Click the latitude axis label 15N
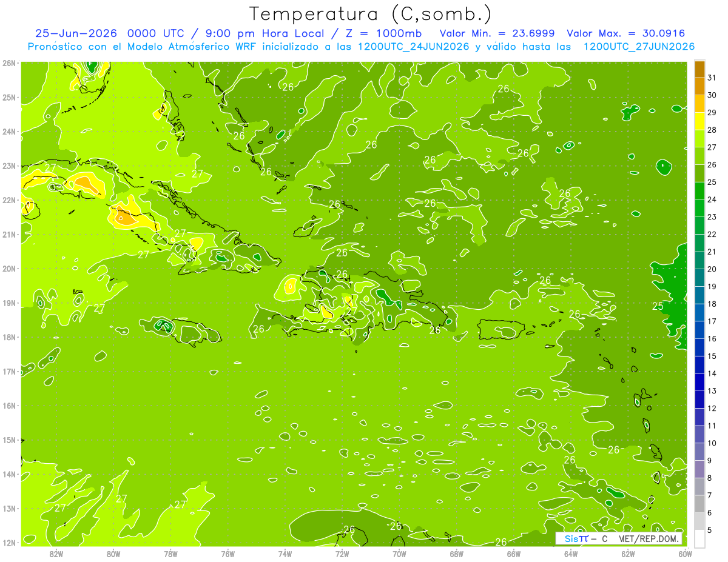728x562 pixels. [9, 440]
